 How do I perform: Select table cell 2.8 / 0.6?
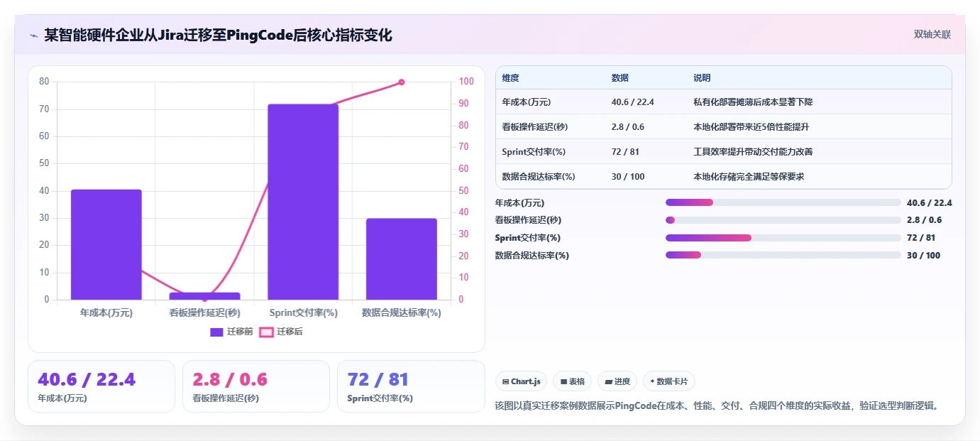tap(627, 127)
